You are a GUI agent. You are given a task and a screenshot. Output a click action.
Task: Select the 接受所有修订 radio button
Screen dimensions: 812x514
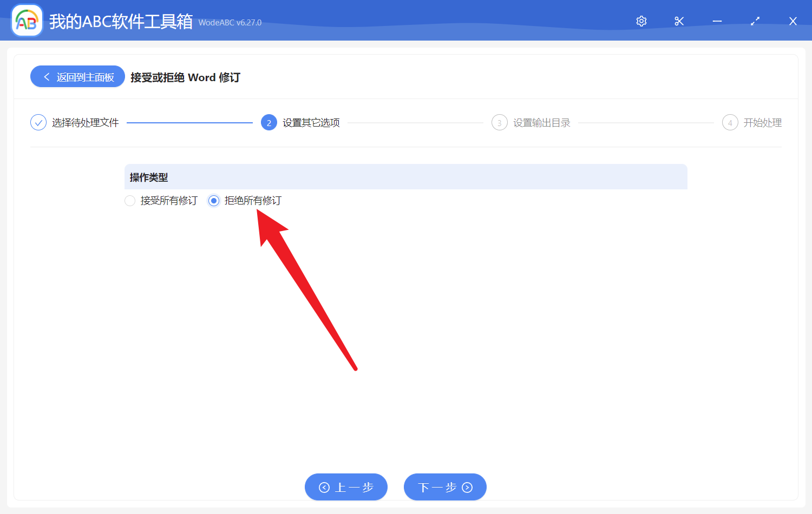[130, 200]
